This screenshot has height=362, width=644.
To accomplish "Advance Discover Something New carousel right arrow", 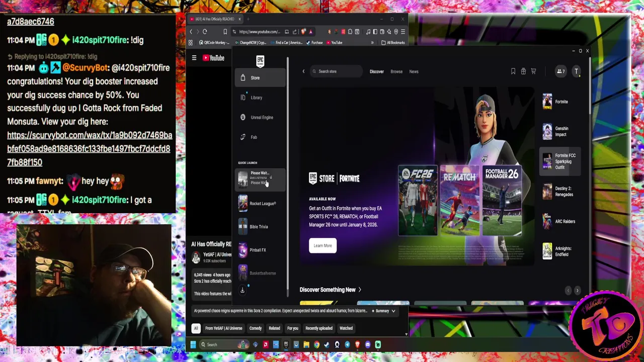I will coord(577,291).
